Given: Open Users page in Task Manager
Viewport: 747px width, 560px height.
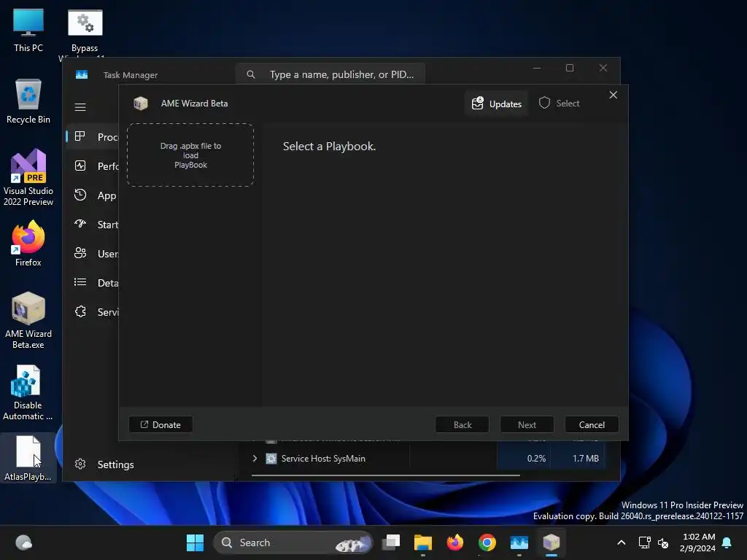Looking at the screenshot, I should pos(93,253).
